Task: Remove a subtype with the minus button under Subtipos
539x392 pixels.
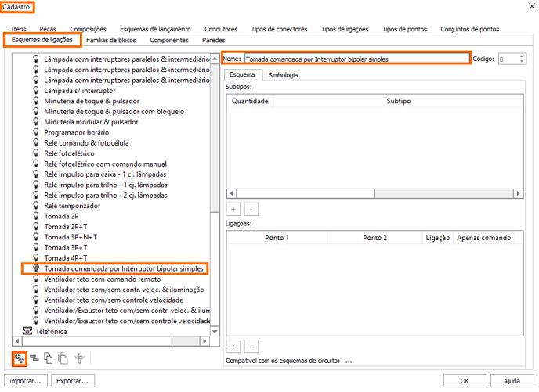Action: click(250, 210)
